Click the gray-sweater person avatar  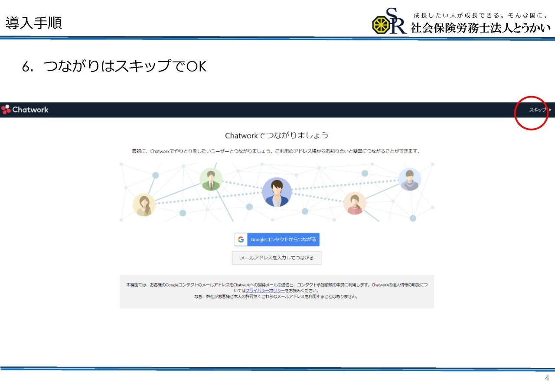coord(409,179)
